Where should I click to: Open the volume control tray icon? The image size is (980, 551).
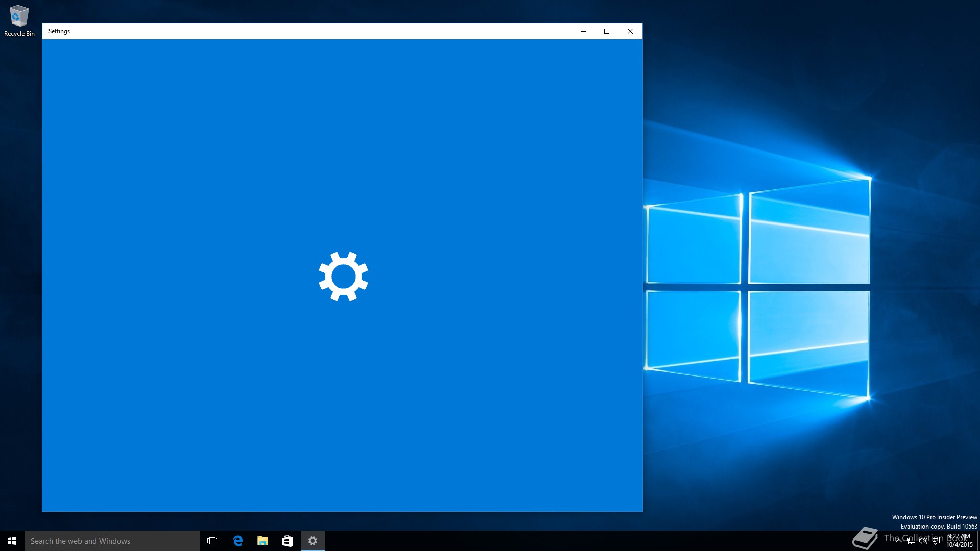[923, 541]
